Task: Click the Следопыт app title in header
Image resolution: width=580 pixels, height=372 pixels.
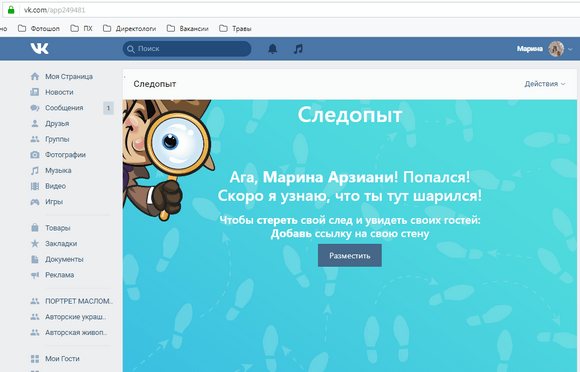Action: point(155,84)
